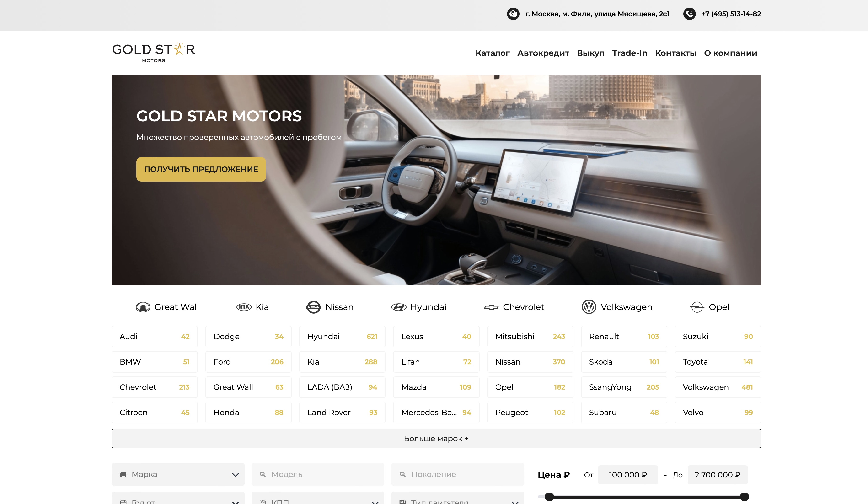Image resolution: width=868 pixels, height=504 pixels.
Task: Open the Kia 288 brand tile
Action: click(342, 362)
